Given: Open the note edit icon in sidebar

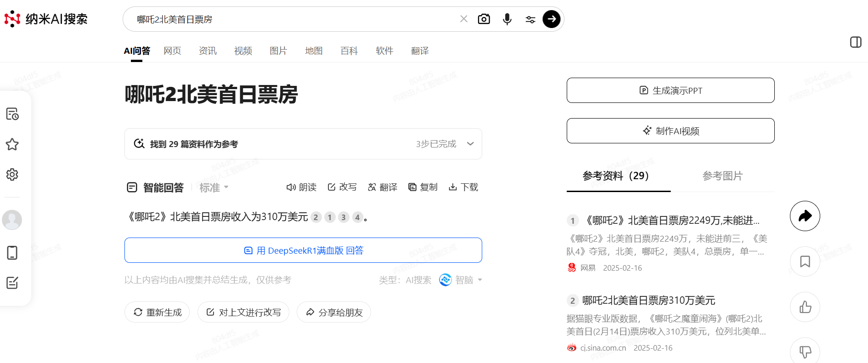Looking at the screenshot, I should click(12, 283).
